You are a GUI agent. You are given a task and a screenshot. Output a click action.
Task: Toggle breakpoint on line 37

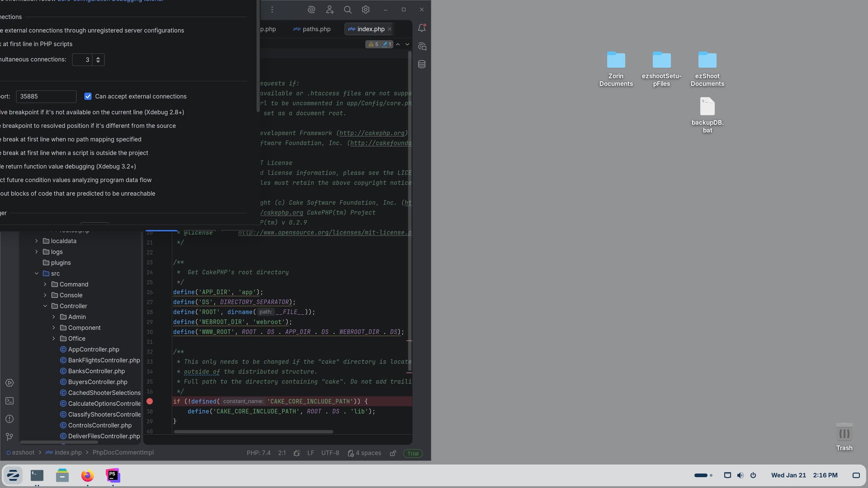(150, 401)
